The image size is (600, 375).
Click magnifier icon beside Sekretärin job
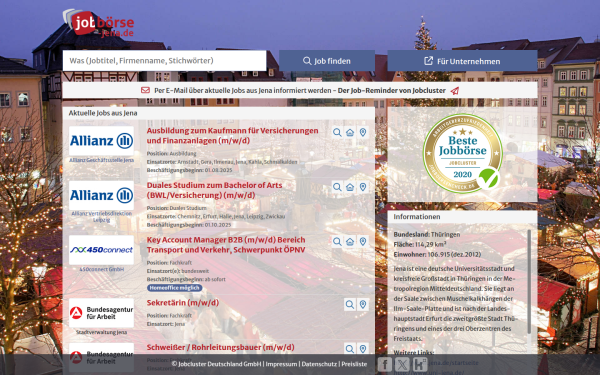(x=350, y=305)
